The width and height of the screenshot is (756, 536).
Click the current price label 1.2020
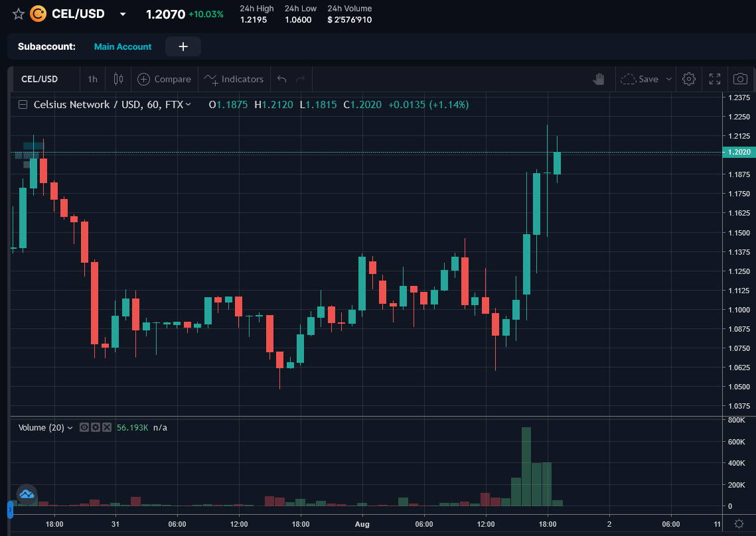pos(739,153)
